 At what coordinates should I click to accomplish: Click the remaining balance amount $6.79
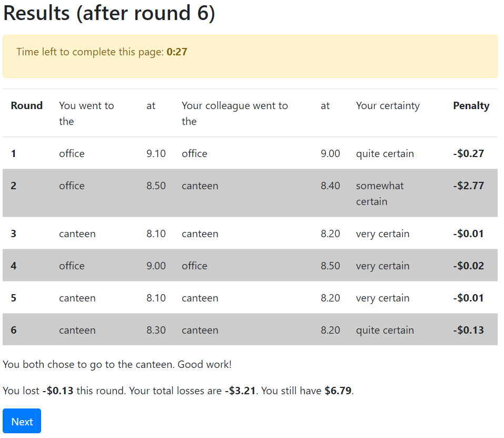coord(338,391)
